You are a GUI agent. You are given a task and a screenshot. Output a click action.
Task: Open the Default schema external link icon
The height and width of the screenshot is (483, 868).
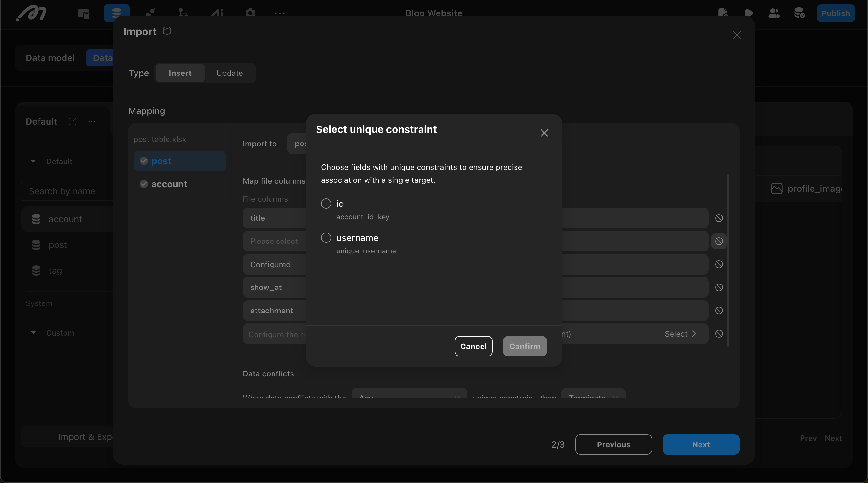tap(73, 121)
